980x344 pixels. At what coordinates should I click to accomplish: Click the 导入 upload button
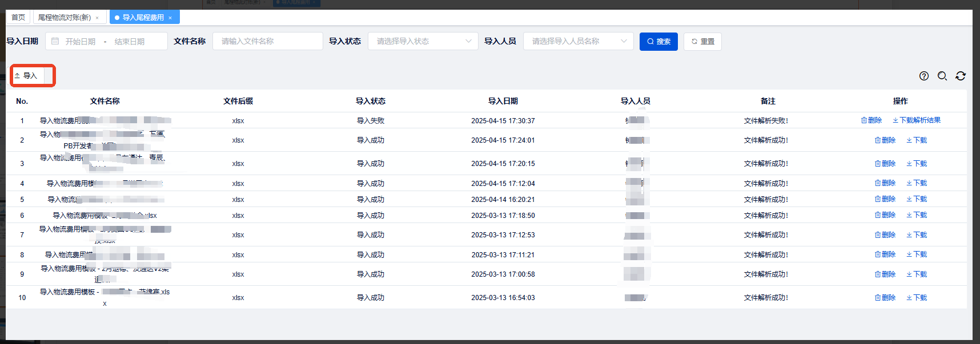pos(26,76)
